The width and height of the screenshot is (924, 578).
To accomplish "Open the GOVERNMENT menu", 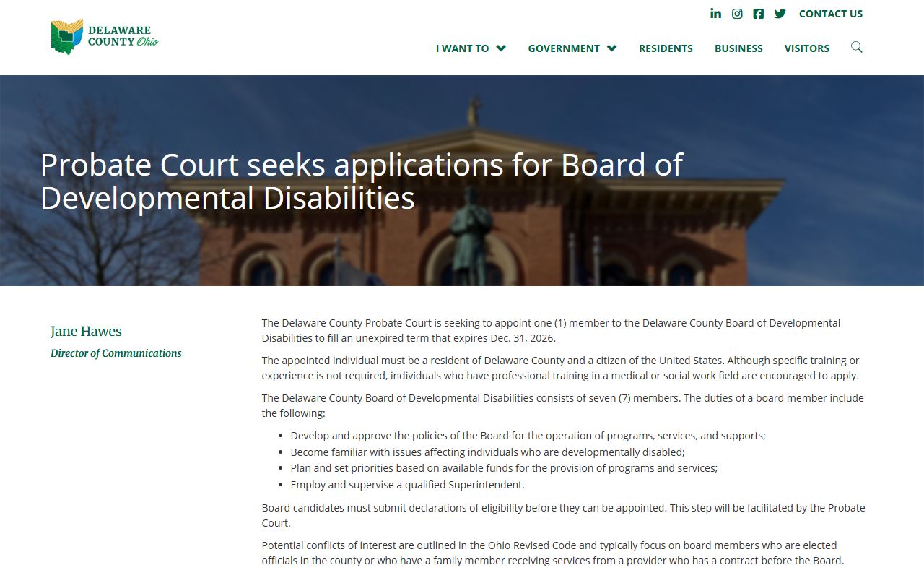I will [x=564, y=48].
